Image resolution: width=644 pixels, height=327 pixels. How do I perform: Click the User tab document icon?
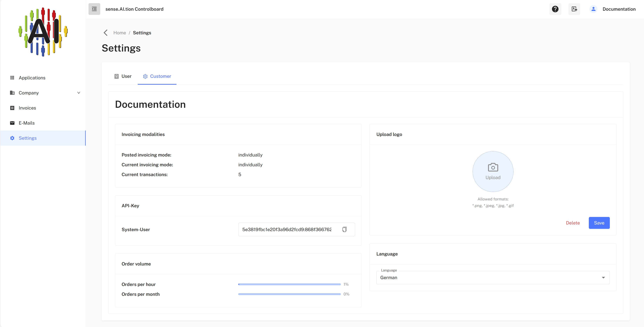click(x=117, y=76)
